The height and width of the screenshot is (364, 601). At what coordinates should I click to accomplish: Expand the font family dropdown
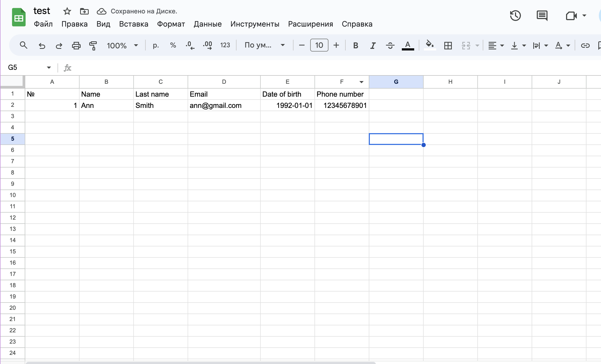click(264, 45)
